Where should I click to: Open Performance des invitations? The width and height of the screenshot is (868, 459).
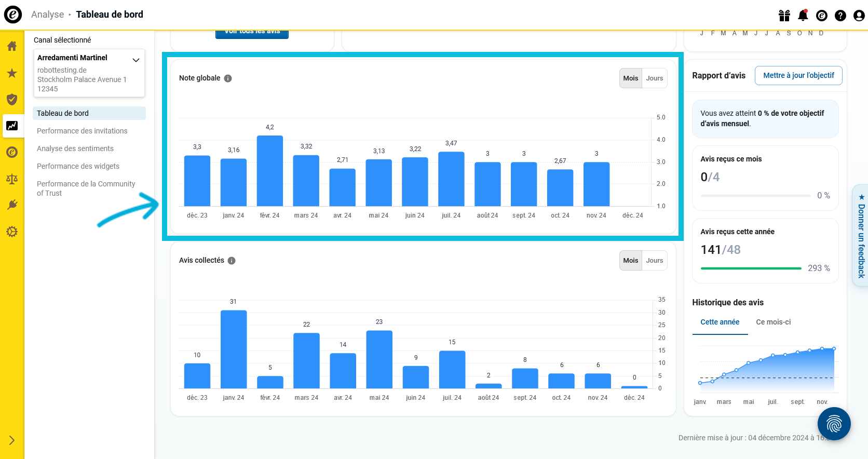[x=82, y=131]
